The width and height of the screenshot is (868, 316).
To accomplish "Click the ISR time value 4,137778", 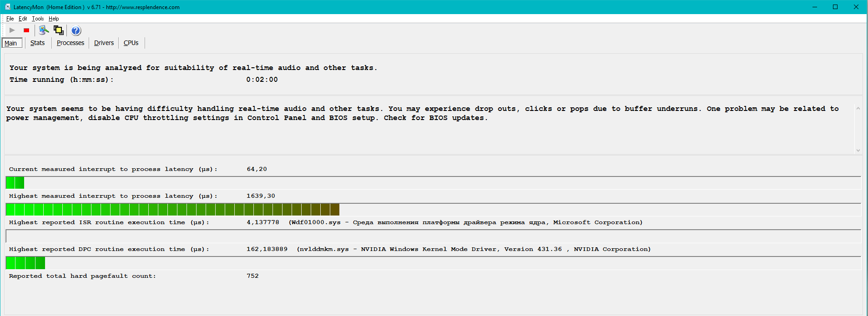I will [x=263, y=222].
